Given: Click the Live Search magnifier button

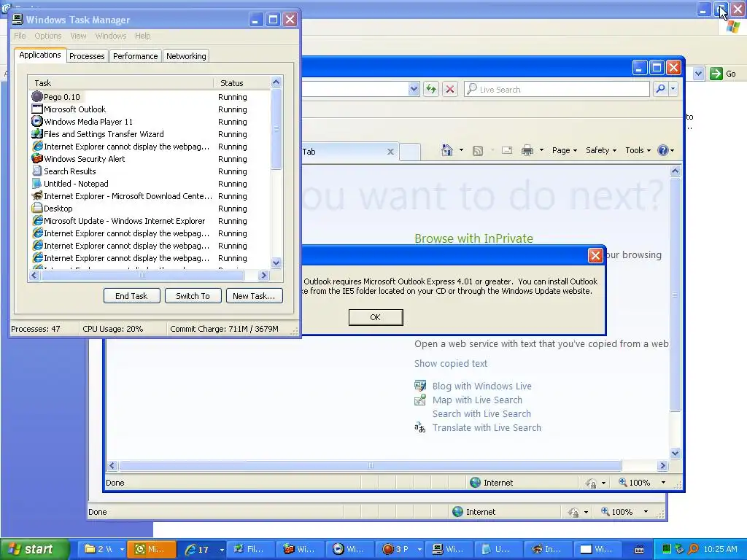Looking at the screenshot, I should click(x=660, y=89).
